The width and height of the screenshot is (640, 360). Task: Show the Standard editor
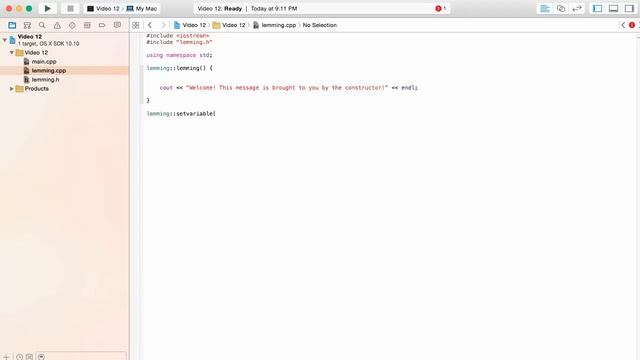[545, 9]
